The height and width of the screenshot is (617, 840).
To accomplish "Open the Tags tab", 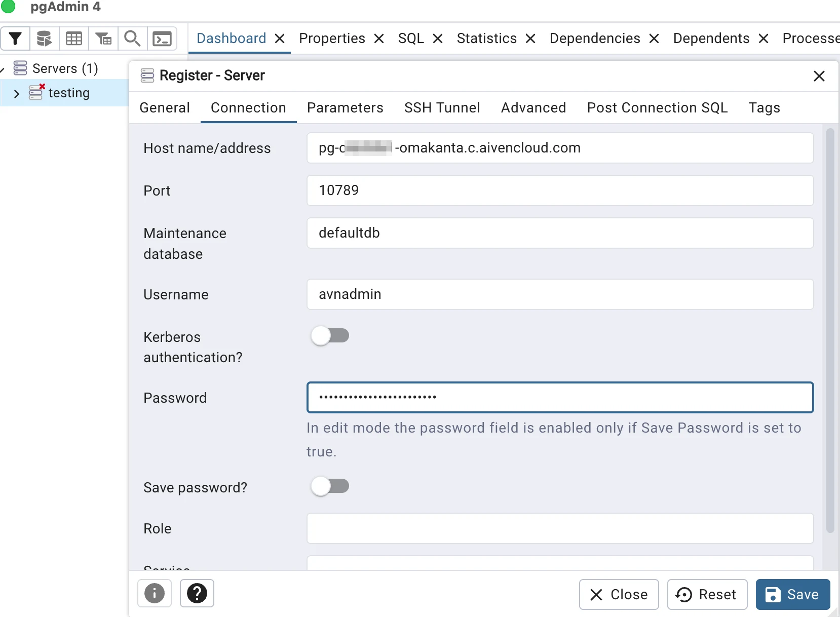I will (x=764, y=107).
